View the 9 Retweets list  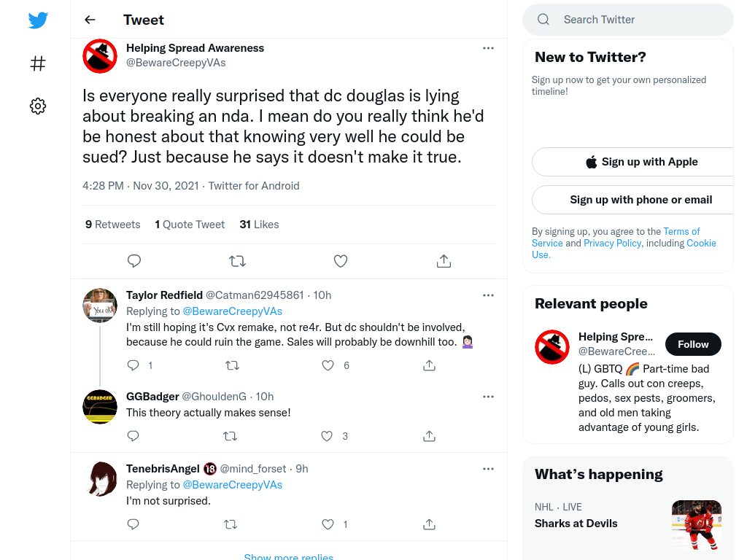[113, 225]
